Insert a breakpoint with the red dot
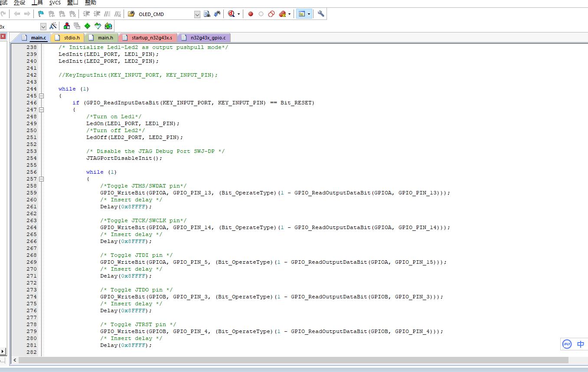This screenshot has height=372, width=588. pos(251,14)
